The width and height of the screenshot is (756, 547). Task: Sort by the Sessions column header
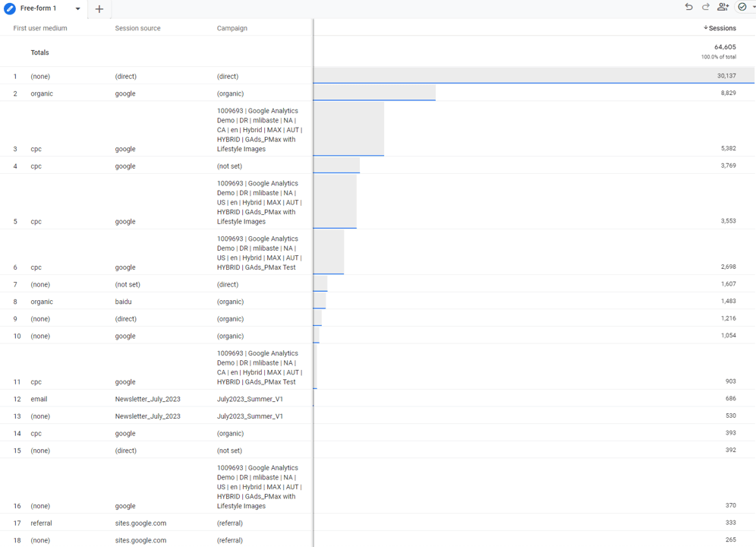tap(720, 28)
